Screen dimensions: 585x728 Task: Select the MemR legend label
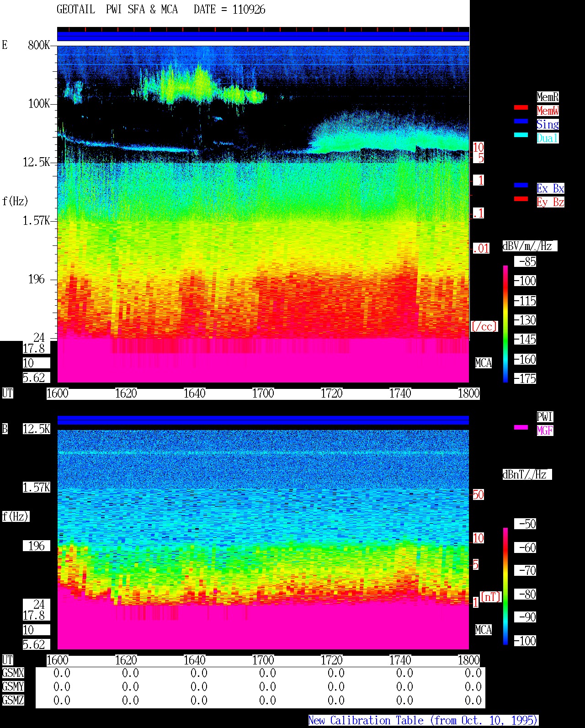(x=548, y=97)
